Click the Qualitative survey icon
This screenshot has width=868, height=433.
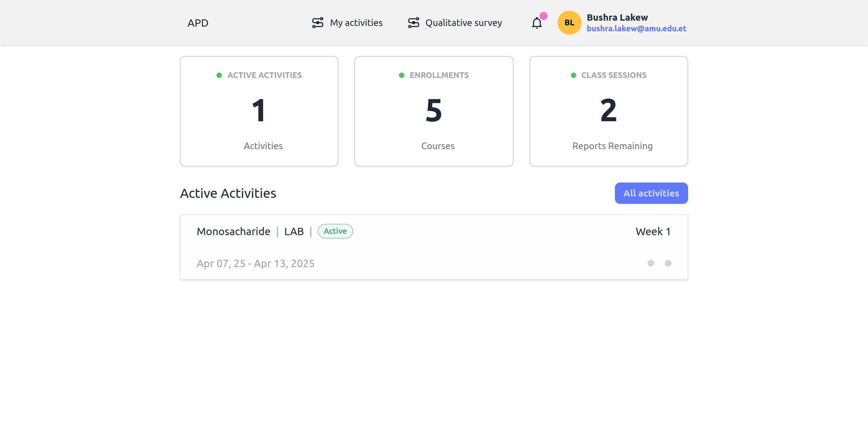tap(413, 23)
